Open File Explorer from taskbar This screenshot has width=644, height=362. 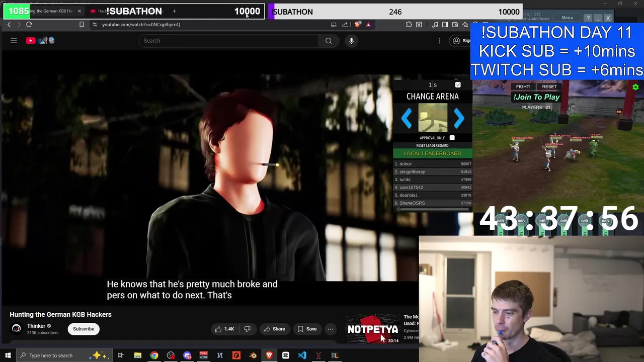(x=137, y=355)
